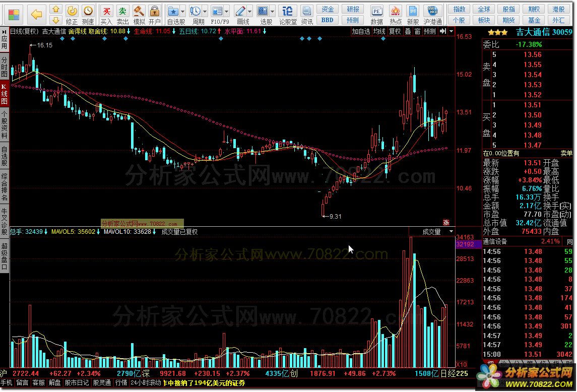Expand the 周期 dropdown arrow
Image resolution: width=577 pixels, height=392 pixels.
click(x=205, y=11)
